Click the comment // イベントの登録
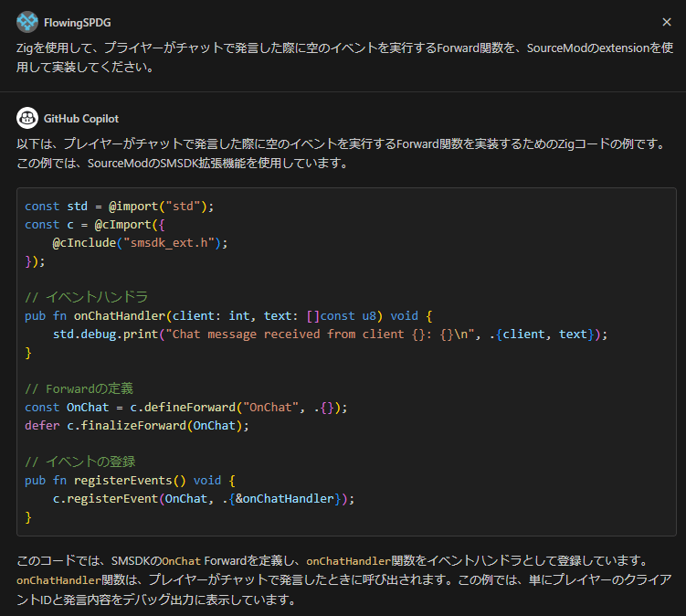This screenshot has height=616, width=686. point(80,462)
